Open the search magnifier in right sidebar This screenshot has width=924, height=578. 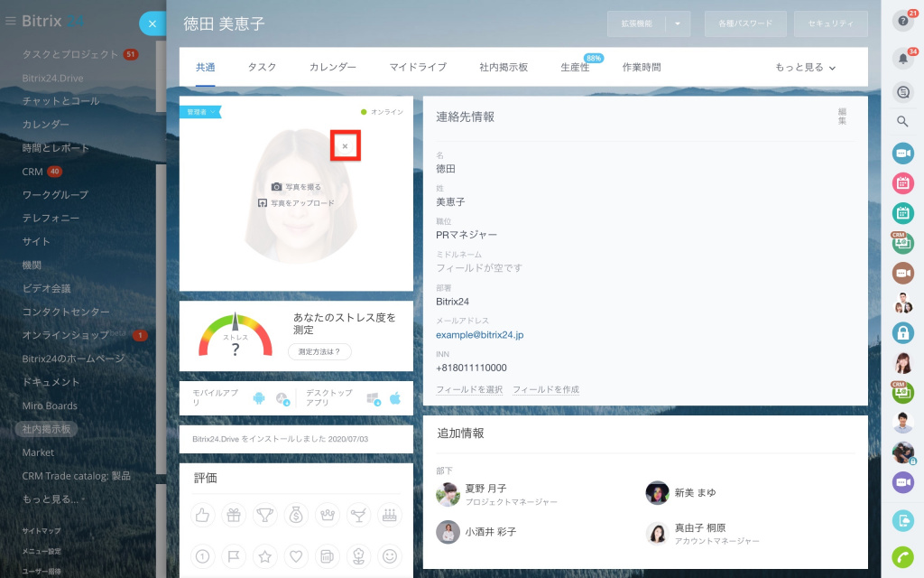point(902,121)
